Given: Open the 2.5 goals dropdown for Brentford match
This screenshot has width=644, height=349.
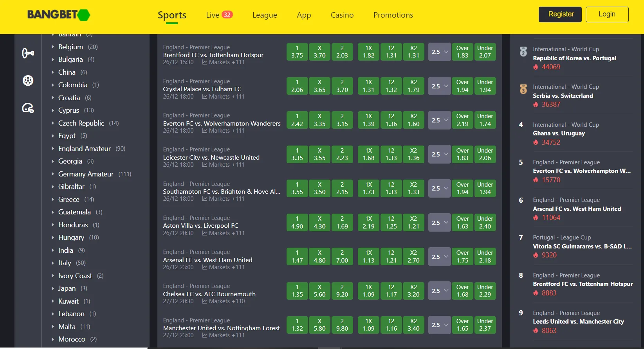Looking at the screenshot, I should 439,52.
